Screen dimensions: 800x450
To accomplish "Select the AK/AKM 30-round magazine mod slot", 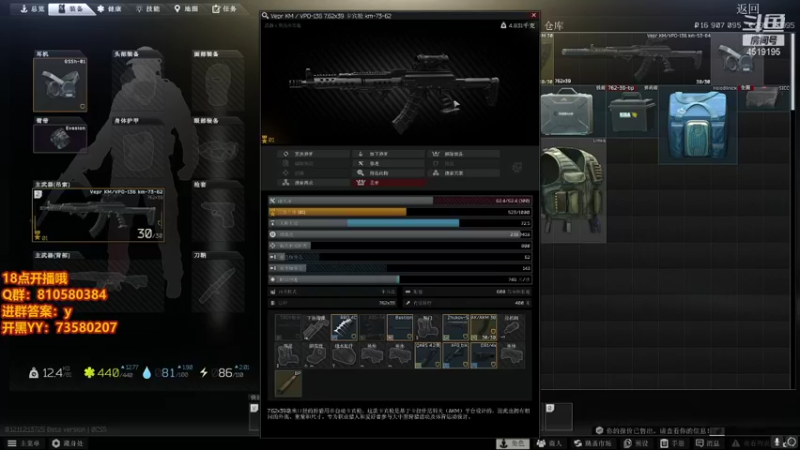I will click(483, 328).
